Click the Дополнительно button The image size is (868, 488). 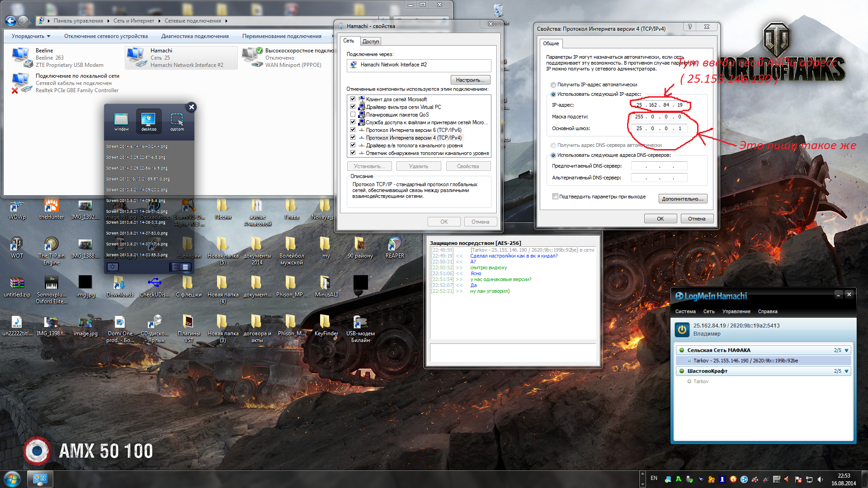[683, 199]
